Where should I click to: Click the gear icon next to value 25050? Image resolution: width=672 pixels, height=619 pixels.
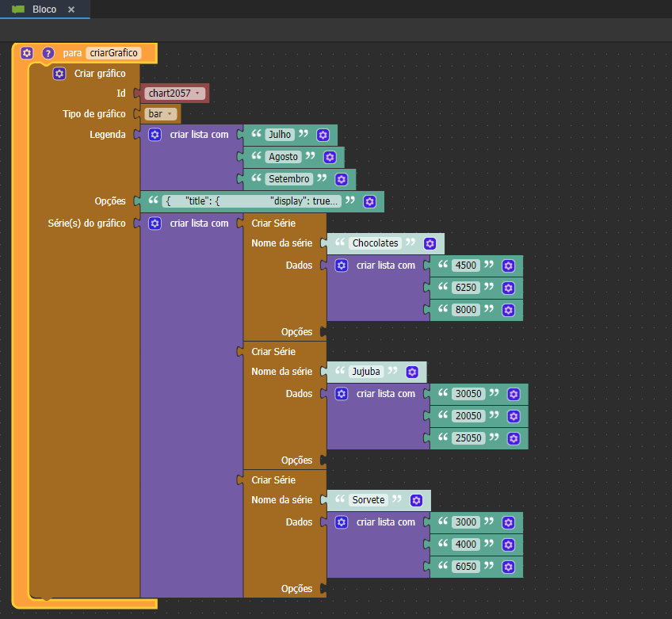514,438
